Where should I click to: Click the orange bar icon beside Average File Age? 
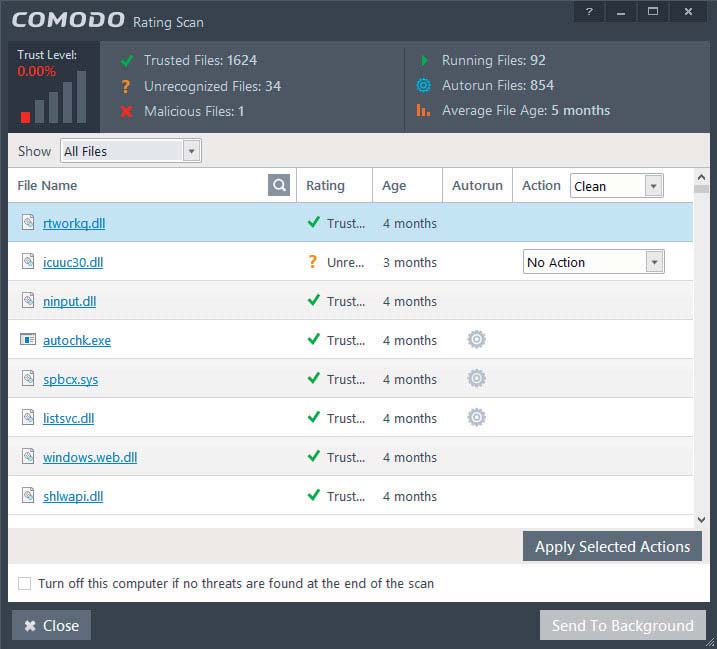[423, 110]
